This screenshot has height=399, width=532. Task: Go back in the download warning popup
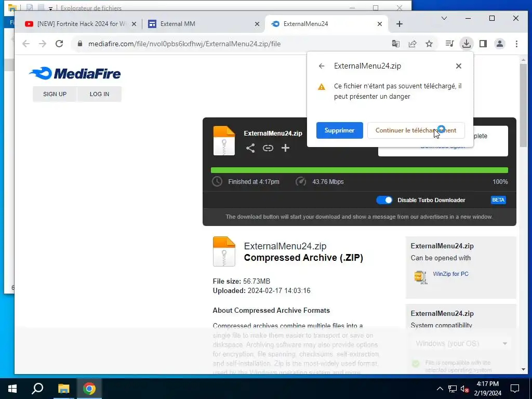[x=322, y=66]
